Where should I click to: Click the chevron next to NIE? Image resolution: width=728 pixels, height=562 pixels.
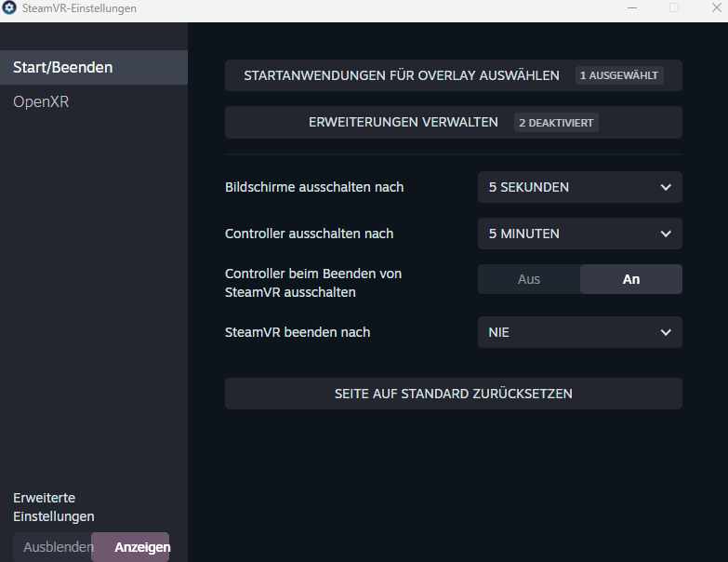666,332
